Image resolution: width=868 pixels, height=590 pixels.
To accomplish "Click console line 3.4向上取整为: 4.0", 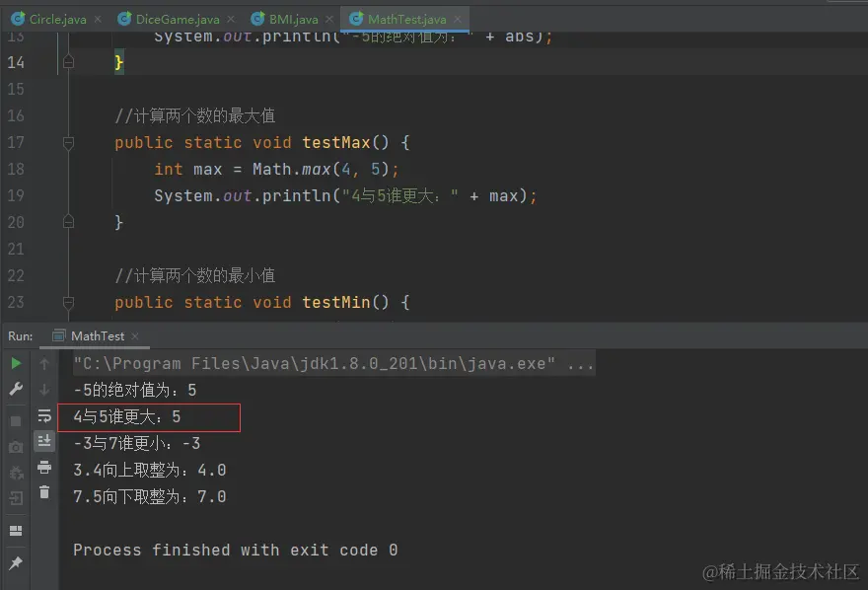I will pyautogui.click(x=150, y=470).
